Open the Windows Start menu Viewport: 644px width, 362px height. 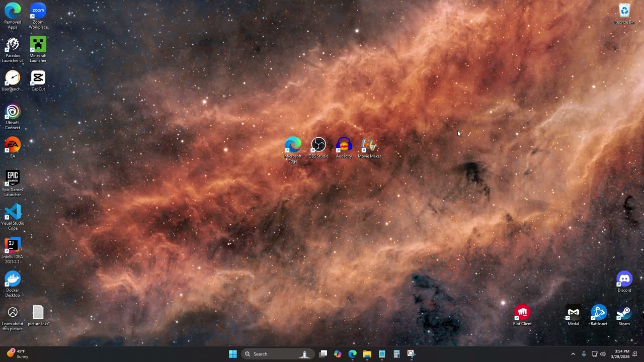pos(233,354)
